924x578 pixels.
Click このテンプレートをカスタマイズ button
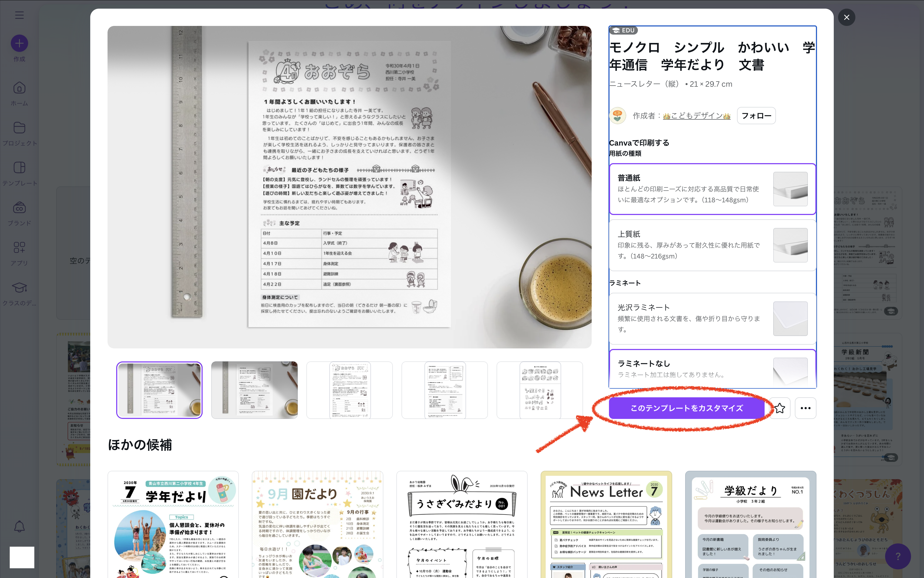pyautogui.click(x=687, y=408)
